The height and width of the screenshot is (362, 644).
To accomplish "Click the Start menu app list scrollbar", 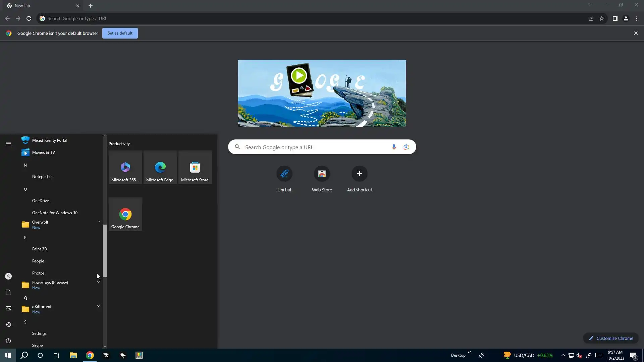I will click(x=105, y=251).
